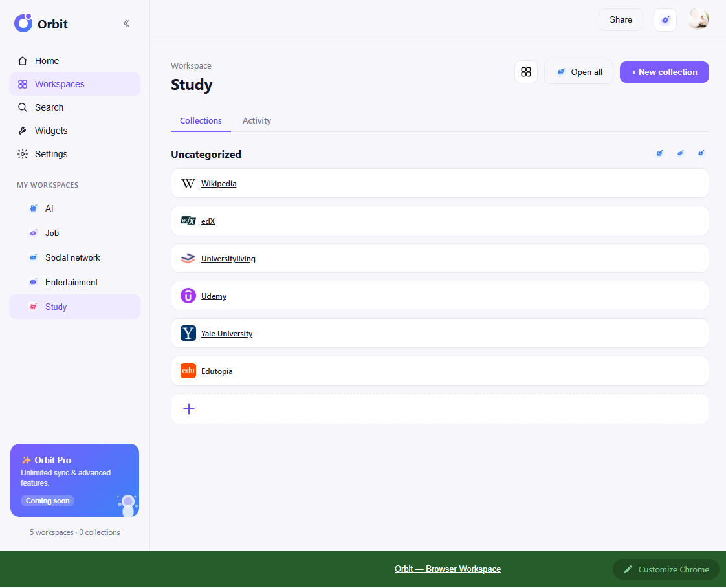Click the Open all button
Image resolution: width=726 pixels, height=588 pixels.
578,72
